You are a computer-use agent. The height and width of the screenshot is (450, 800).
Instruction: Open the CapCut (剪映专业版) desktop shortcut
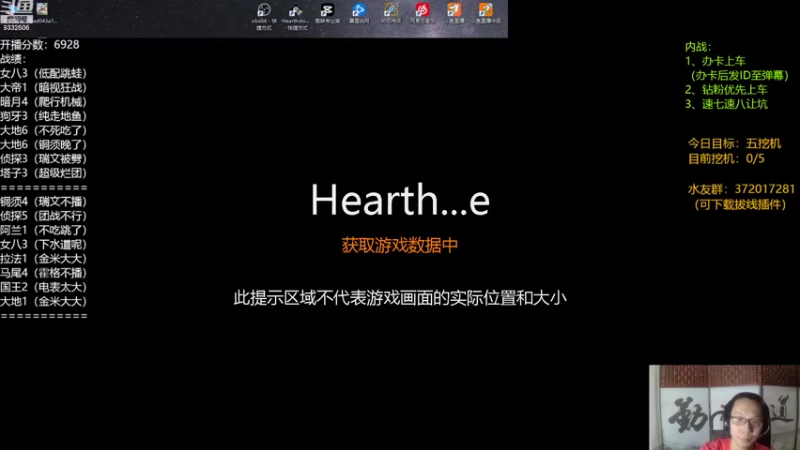[x=327, y=13]
